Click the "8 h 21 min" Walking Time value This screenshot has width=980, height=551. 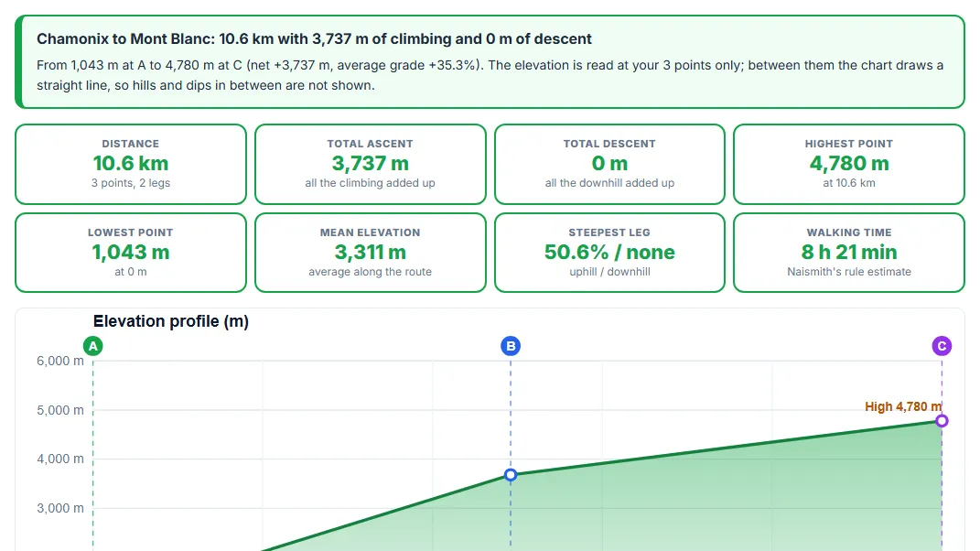tap(849, 252)
